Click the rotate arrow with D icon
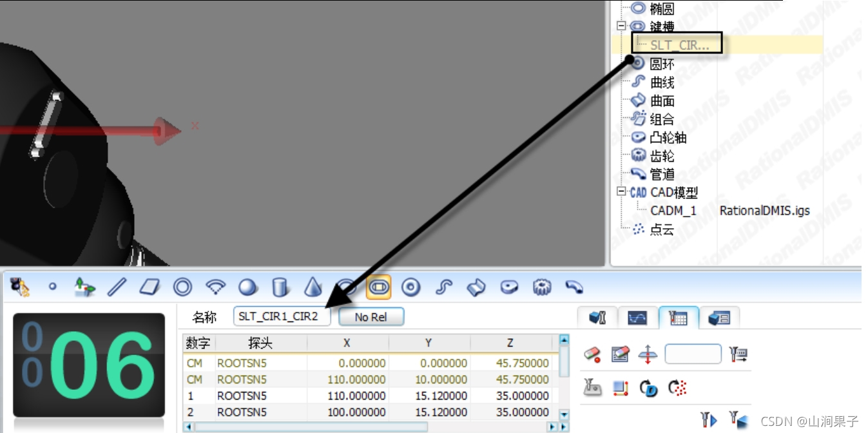This screenshot has width=868, height=433. 648,387
